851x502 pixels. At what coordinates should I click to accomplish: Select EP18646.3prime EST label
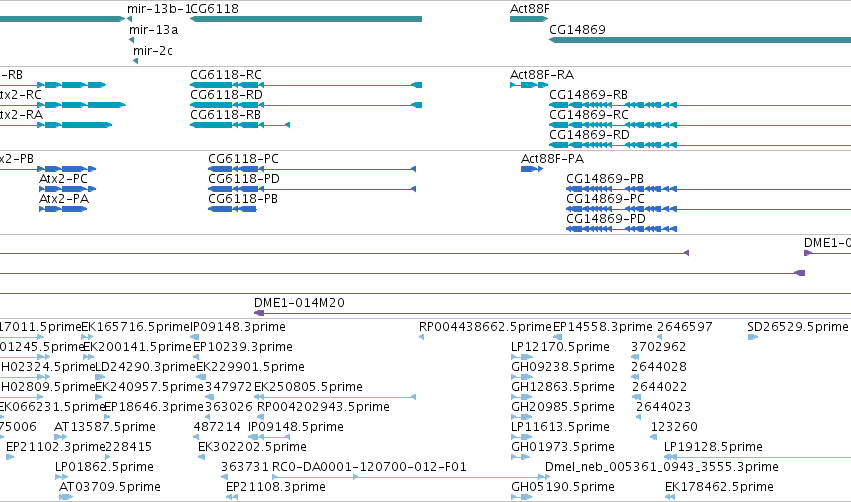(x=154, y=407)
